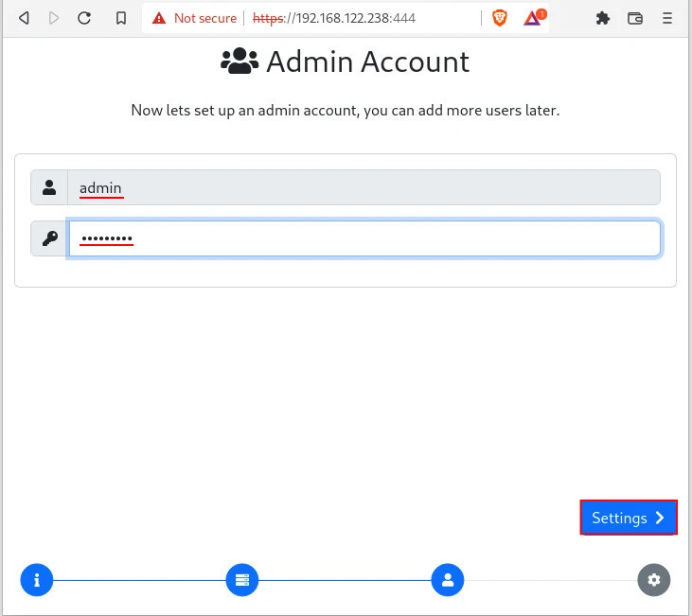Jump to the info step circle
Screen dimensions: 692x616
coord(37,580)
